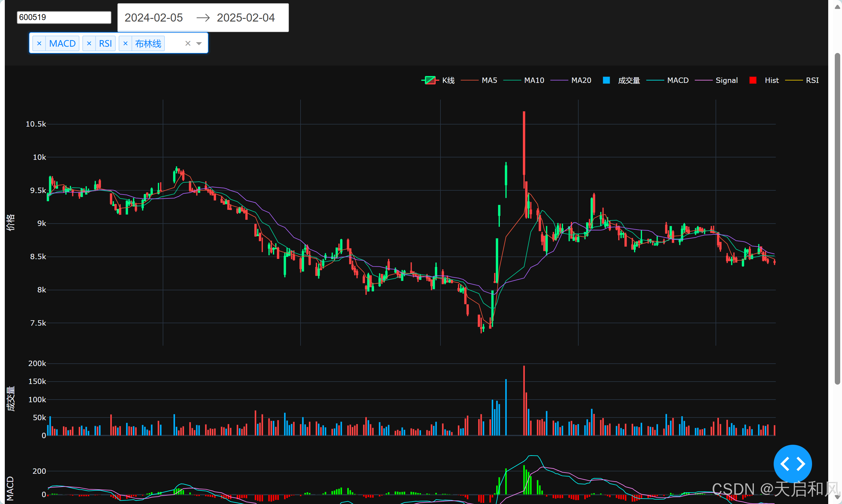Remove the MACD indicator tag
The height and width of the screenshot is (504, 842).
[39, 43]
